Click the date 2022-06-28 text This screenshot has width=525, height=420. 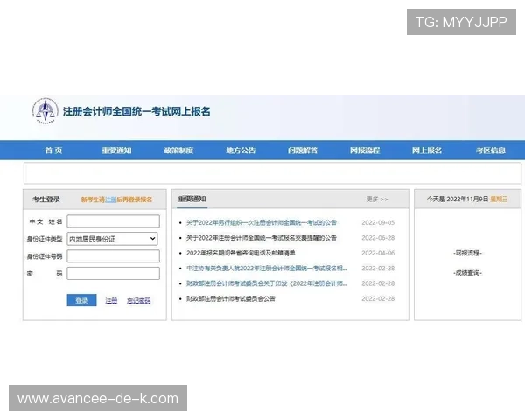[378, 238]
